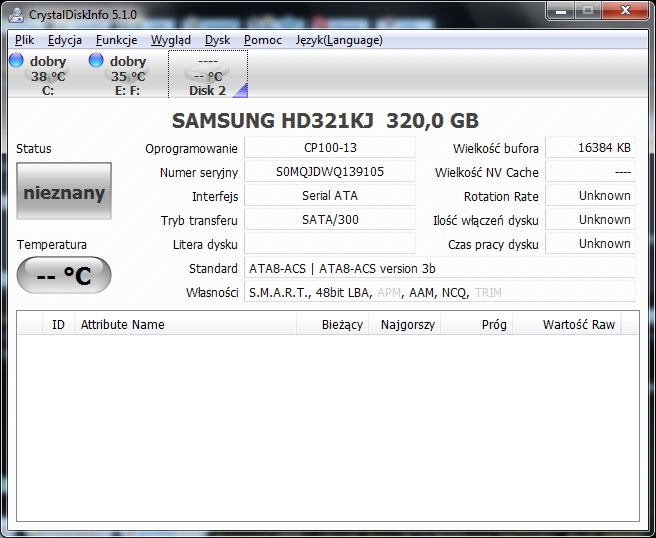Click the 'Status' label
This screenshot has height=538, width=656.
coord(33,149)
